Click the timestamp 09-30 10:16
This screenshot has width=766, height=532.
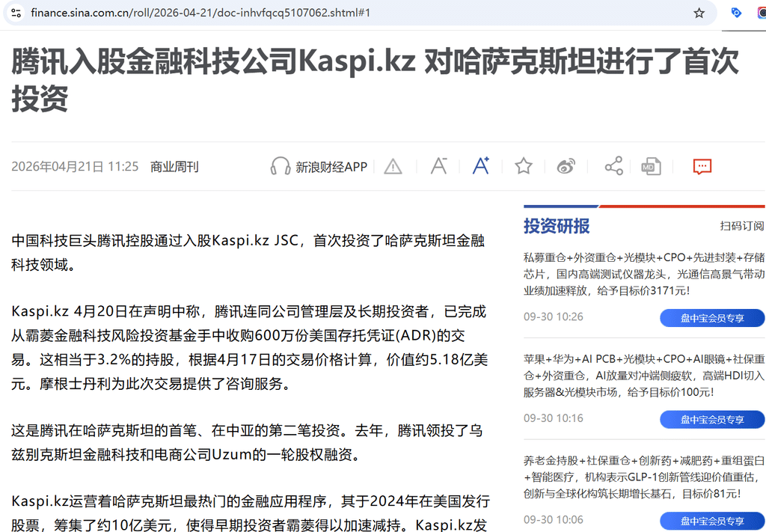pyautogui.click(x=553, y=419)
